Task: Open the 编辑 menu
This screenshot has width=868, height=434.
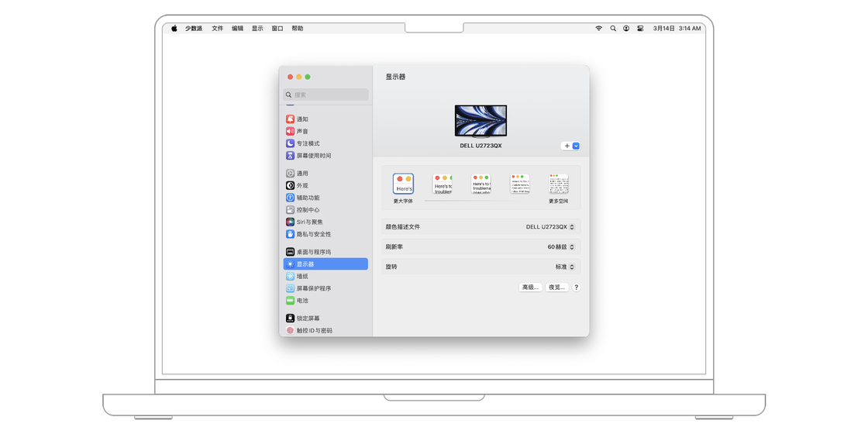Action: [237, 28]
